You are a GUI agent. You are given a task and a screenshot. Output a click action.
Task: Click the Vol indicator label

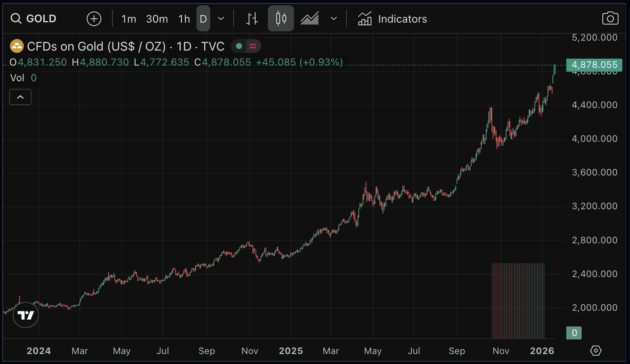click(17, 78)
